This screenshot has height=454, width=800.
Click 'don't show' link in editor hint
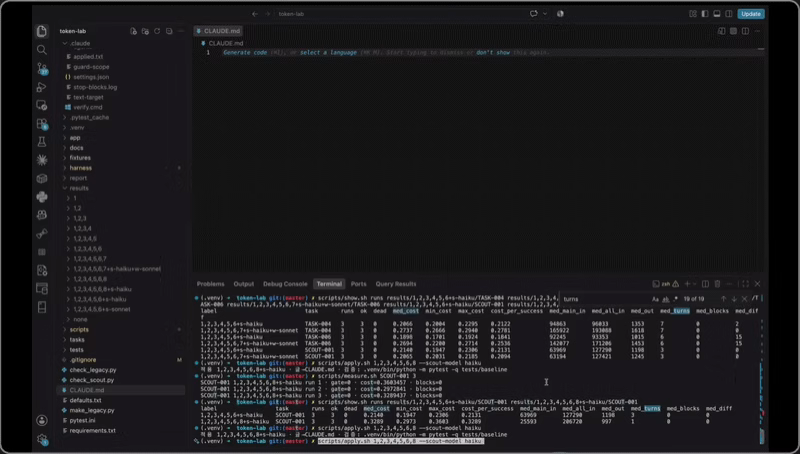point(493,53)
